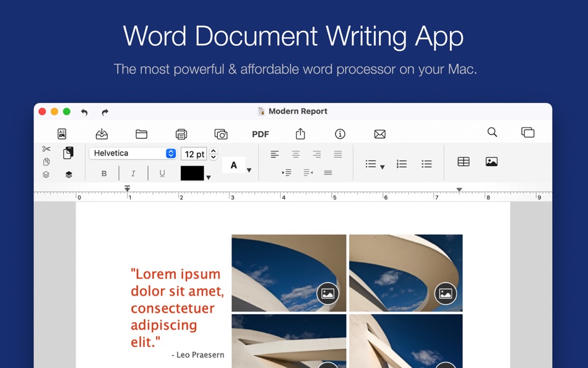The height and width of the screenshot is (368, 588).
Task: Click the camera snapshot icon
Action: tap(221, 134)
